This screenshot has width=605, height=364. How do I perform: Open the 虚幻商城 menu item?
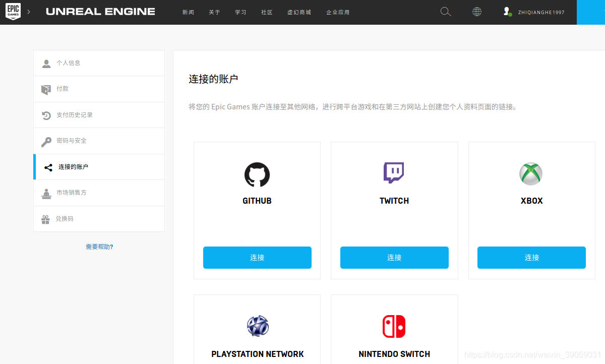click(299, 12)
